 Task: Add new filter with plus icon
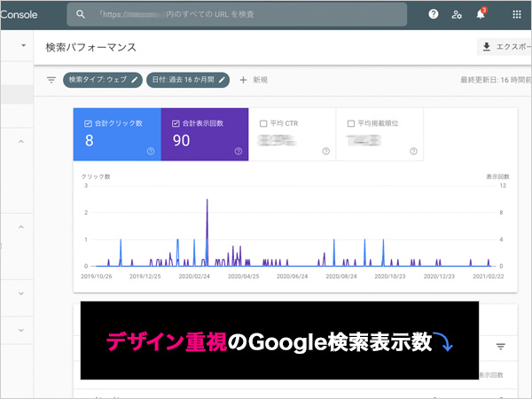click(243, 80)
